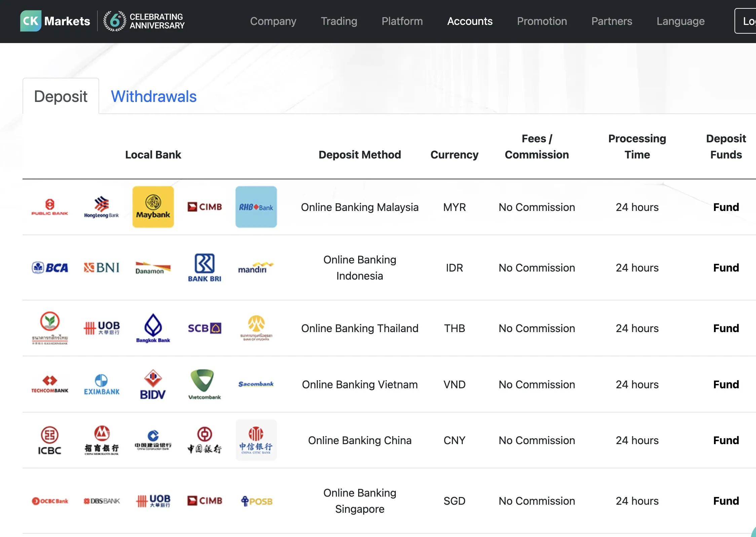This screenshot has width=756, height=537.
Task: Open the Trading menu
Action: 339,21
